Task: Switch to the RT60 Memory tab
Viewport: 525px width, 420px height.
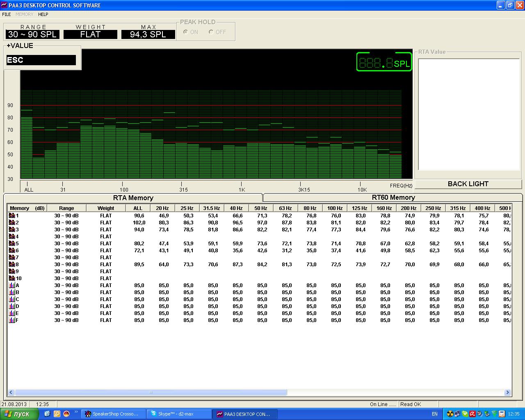Action: pos(393,198)
